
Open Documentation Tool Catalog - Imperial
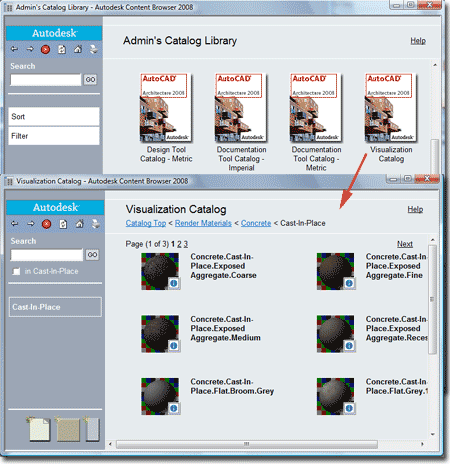pyautogui.click(x=241, y=108)
